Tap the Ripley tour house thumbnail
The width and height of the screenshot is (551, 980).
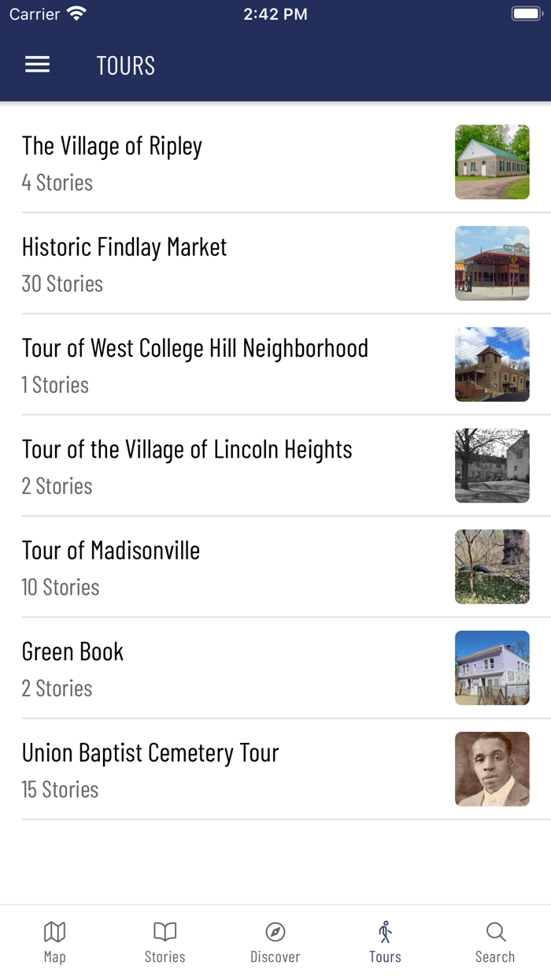(x=492, y=161)
